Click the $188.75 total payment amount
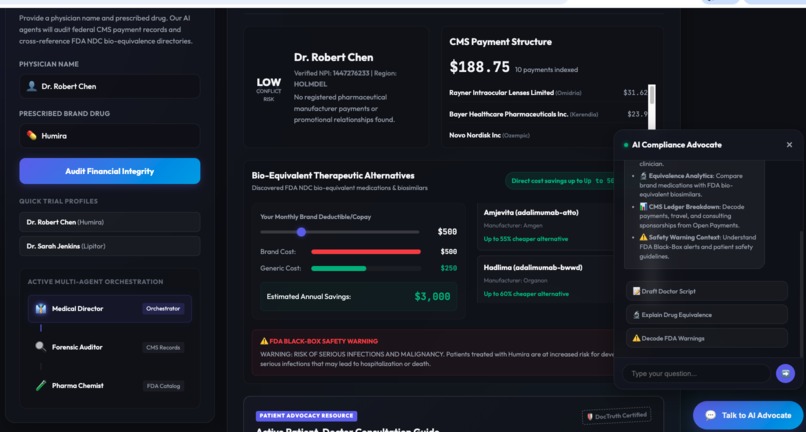The height and width of the screenshot is (432, 806). 480,67
